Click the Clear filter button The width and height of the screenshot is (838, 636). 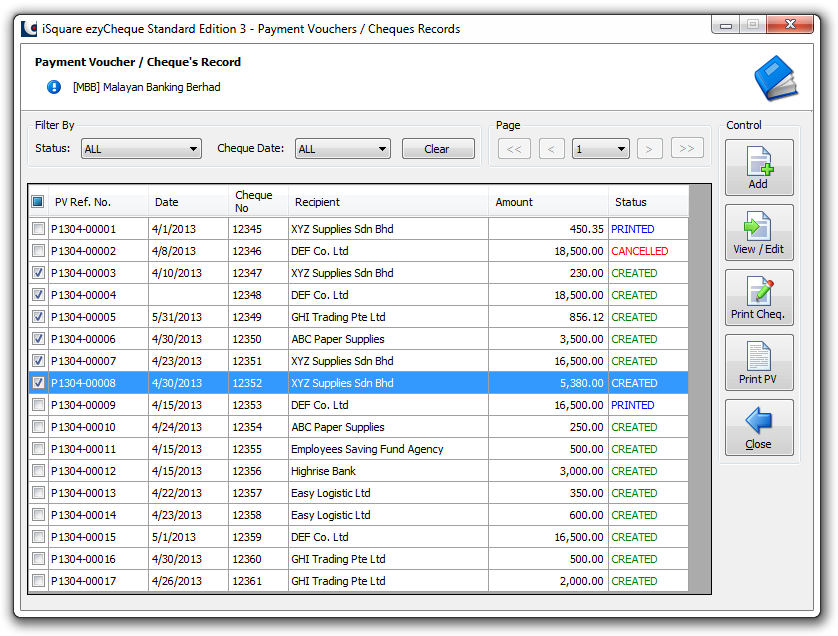(438, 149)
